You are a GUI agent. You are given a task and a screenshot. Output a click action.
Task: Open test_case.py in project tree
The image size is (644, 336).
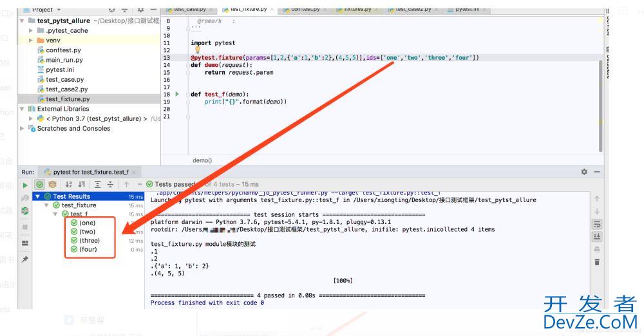(64, 80)
